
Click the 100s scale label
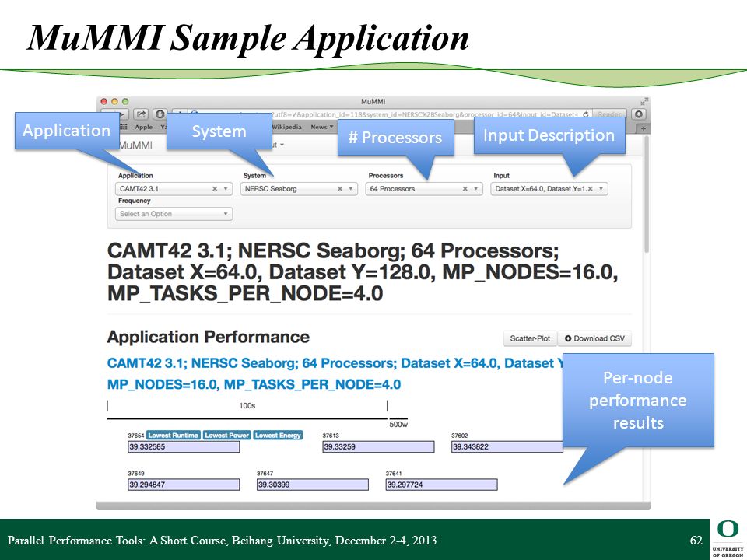pyautogui.click(x=247, y=406)
